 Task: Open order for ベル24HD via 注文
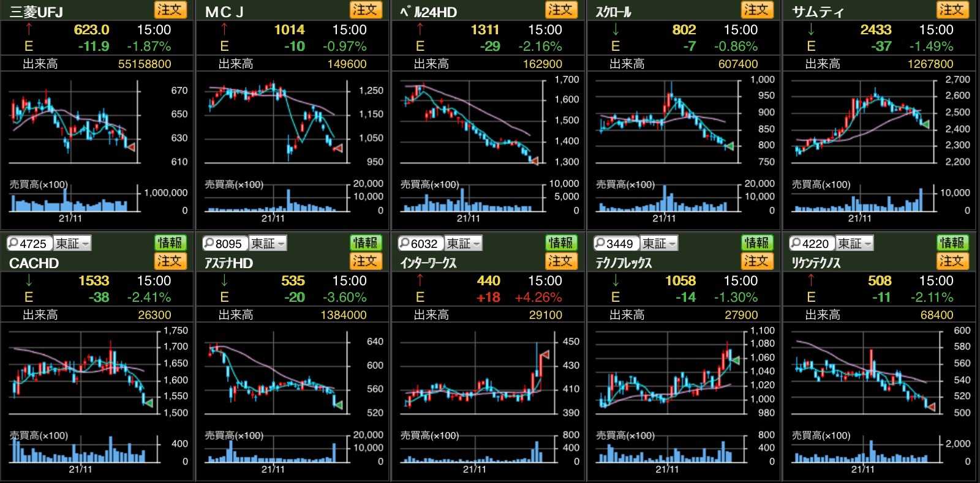tap(560, 10)
